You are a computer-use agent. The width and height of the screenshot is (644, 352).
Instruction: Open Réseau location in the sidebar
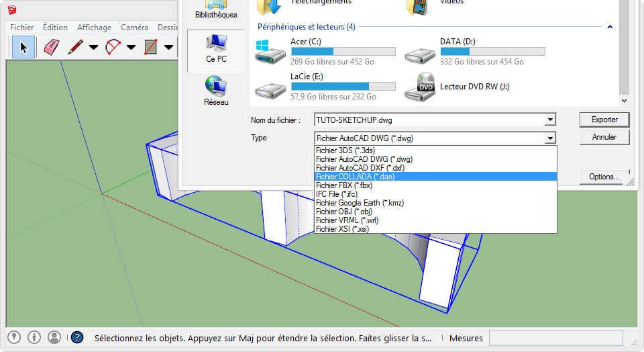(216, 91)
